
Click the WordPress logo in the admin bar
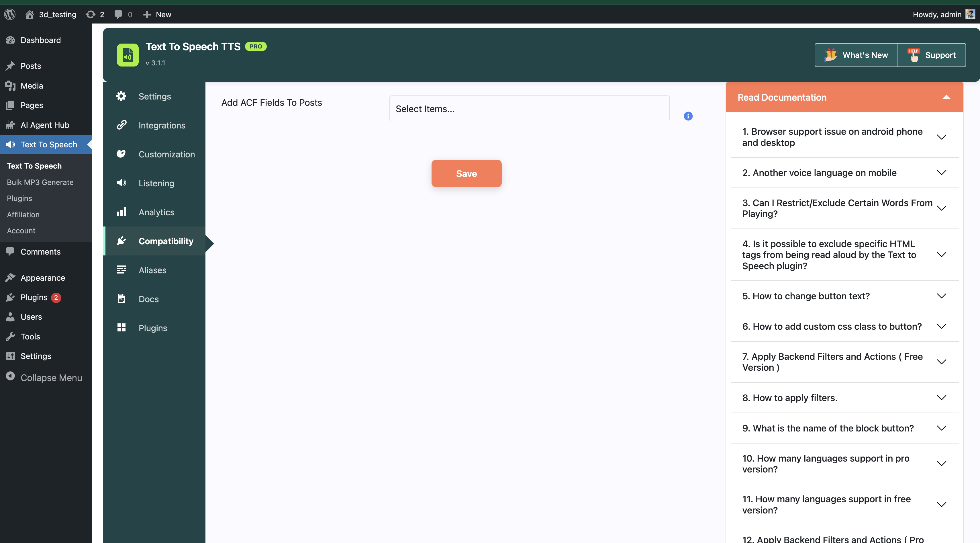[9, 14]
